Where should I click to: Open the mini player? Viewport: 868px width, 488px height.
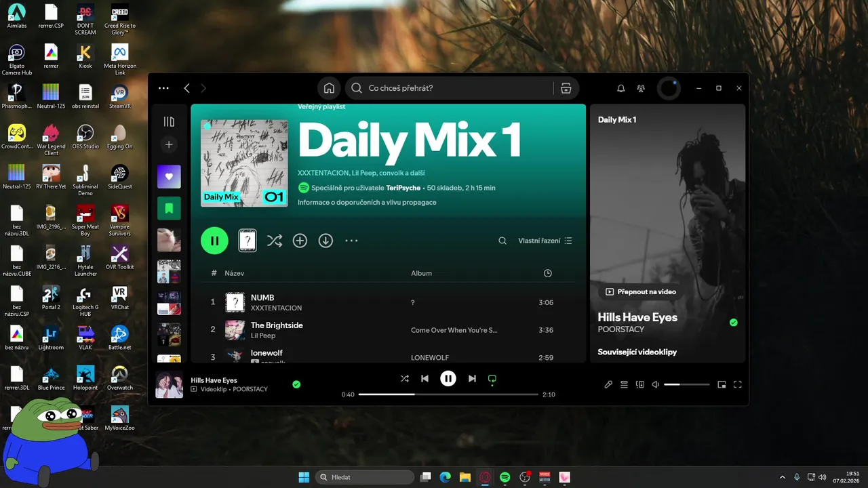click(x=722, y=384)
